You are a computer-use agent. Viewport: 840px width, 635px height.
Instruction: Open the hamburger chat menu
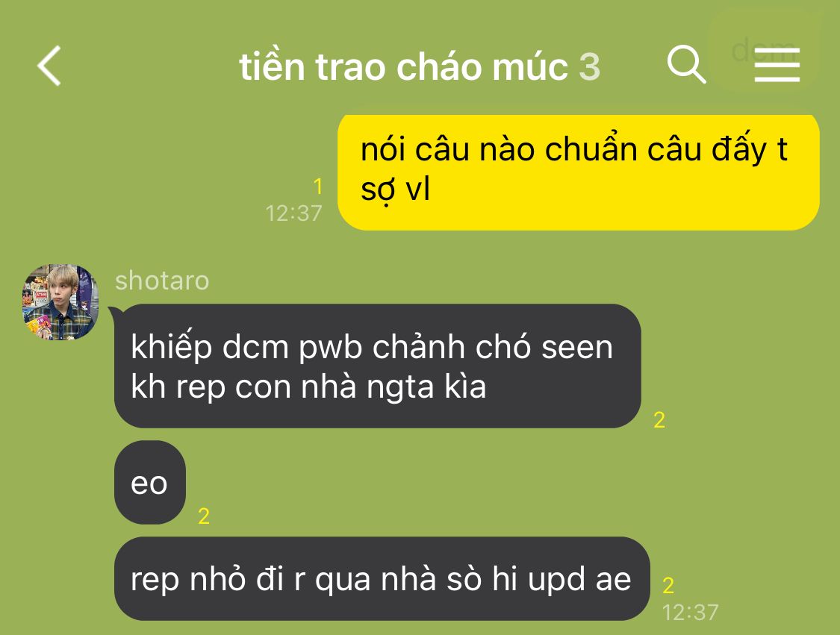(x=777, y=65)
